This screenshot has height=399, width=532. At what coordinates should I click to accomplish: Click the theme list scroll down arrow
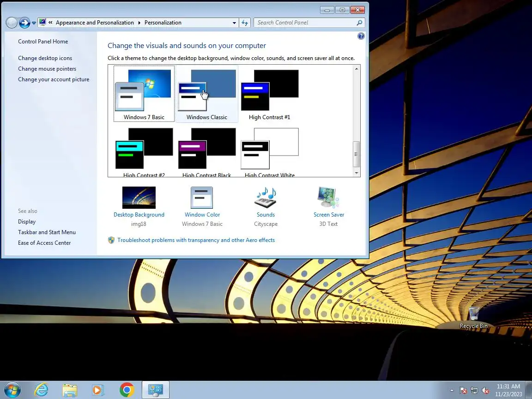point(356,173)
